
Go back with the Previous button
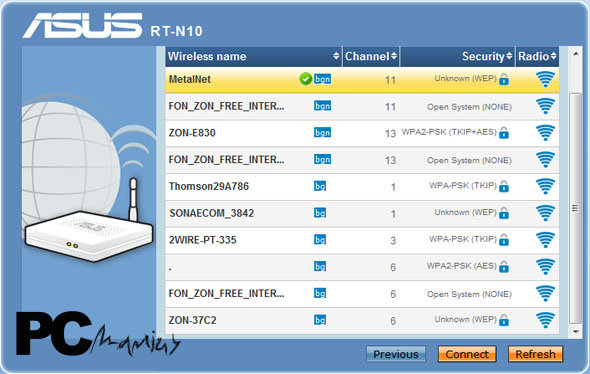coord(396,354)
